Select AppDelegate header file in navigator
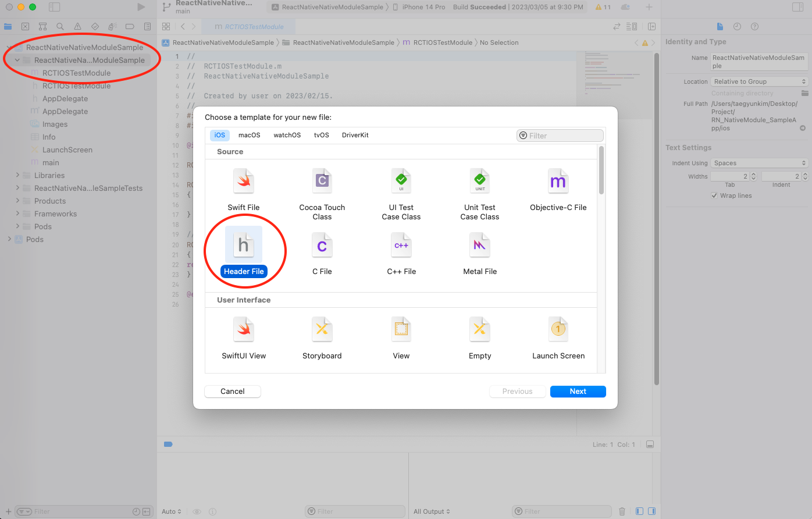The image size is (812, 519). click(65, 98)
